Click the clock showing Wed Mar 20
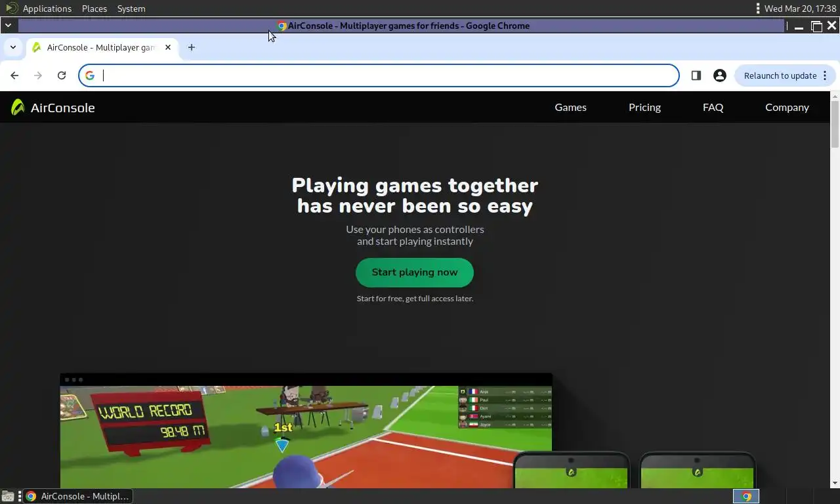 pyautogui.click(x=800, y=9)
